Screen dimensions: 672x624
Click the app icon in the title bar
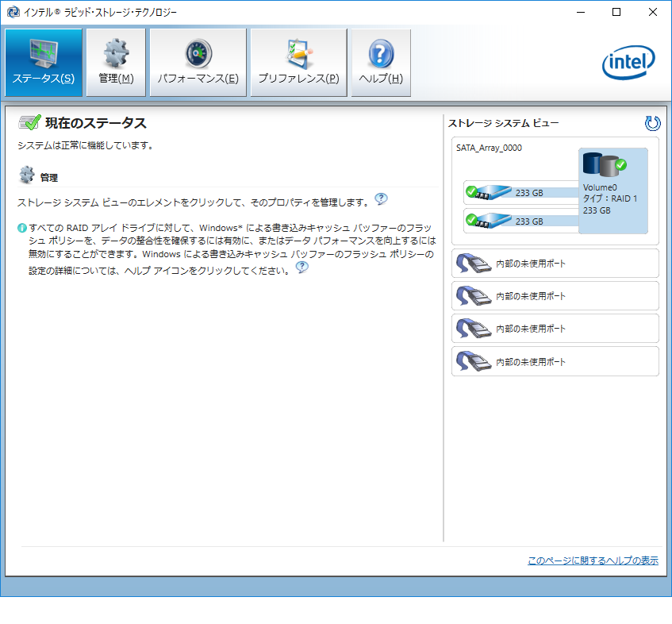click(13, 12)
